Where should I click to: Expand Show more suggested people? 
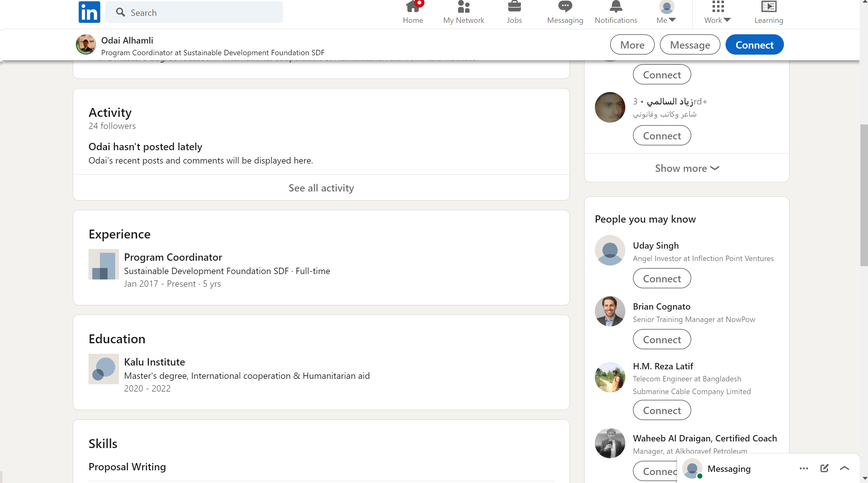(x=687, y=168)
